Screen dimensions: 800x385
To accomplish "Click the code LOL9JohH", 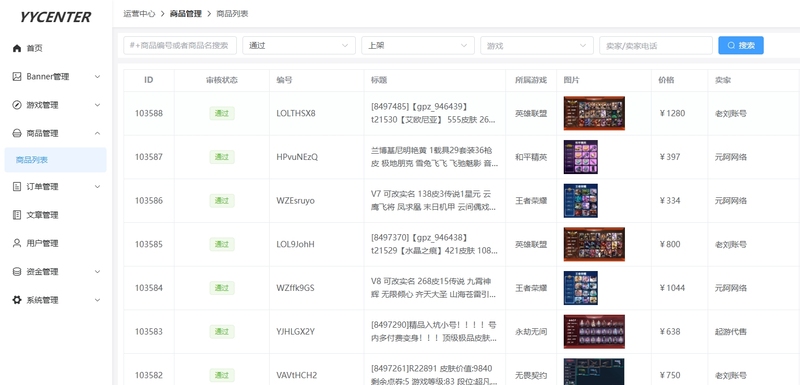I will tap(295, 244).
